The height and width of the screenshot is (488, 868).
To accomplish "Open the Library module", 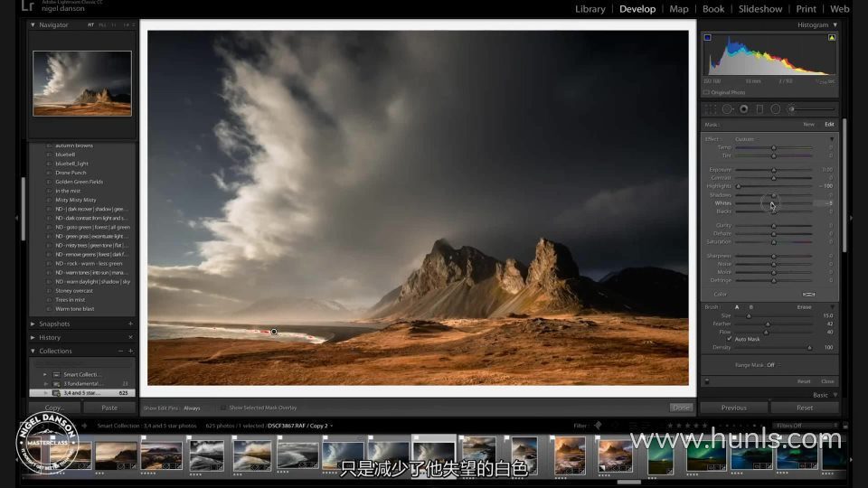I will (590, 9).
